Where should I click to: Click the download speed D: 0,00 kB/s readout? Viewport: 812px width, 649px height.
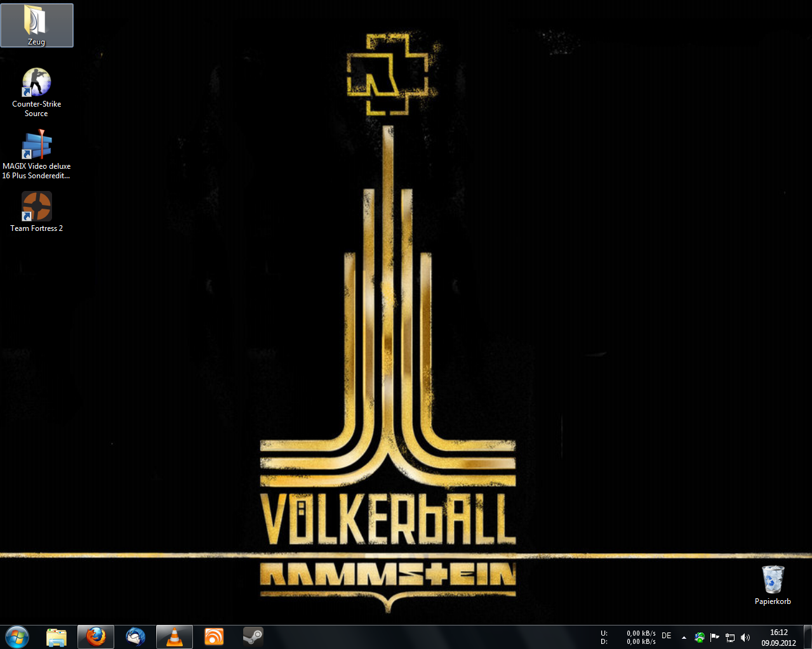[x=629, y=641]
